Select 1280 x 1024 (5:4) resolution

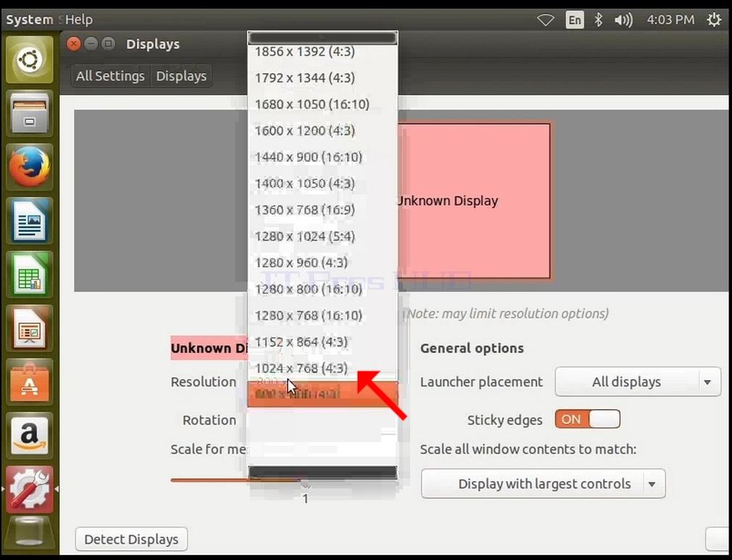[323, 236]
